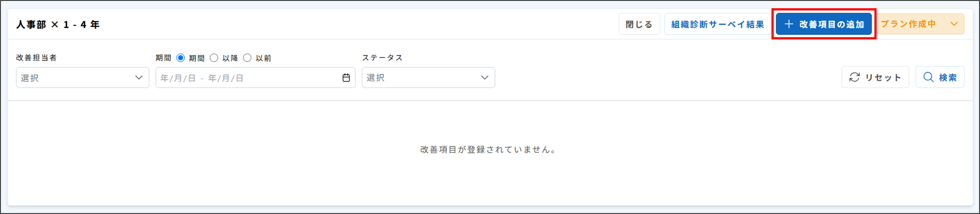
Task: Click the dropdown arrow in 改善担当者 selector
Action: [x=139, y=77]
